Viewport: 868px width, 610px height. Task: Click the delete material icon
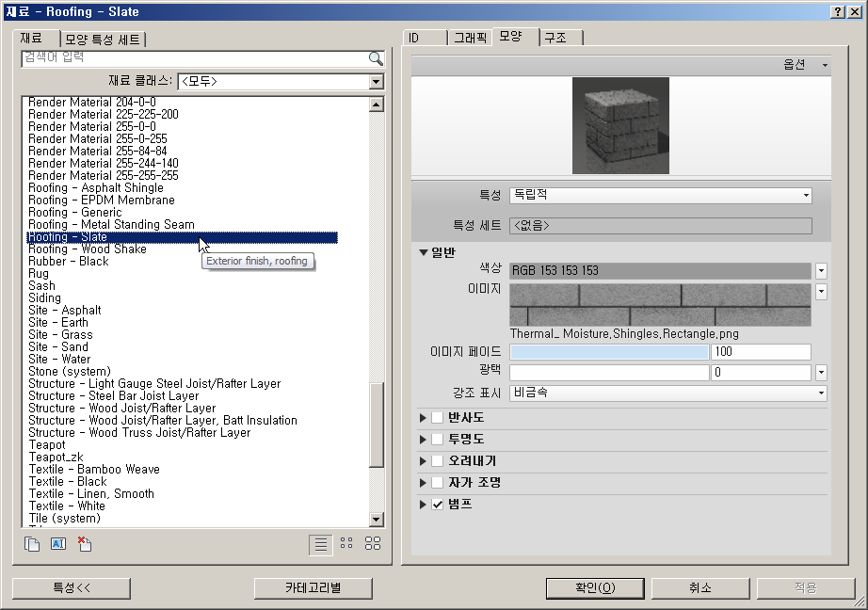(x=85, y=543)
